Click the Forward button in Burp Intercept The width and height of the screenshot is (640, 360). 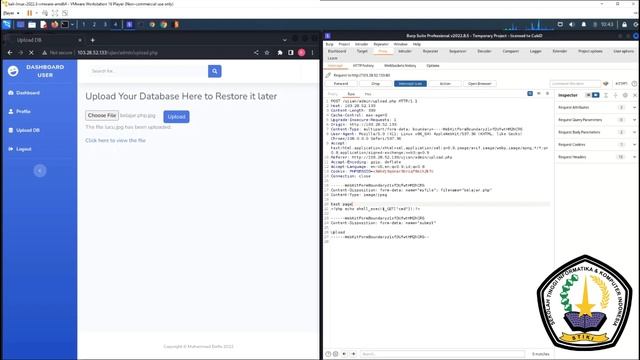341,84
